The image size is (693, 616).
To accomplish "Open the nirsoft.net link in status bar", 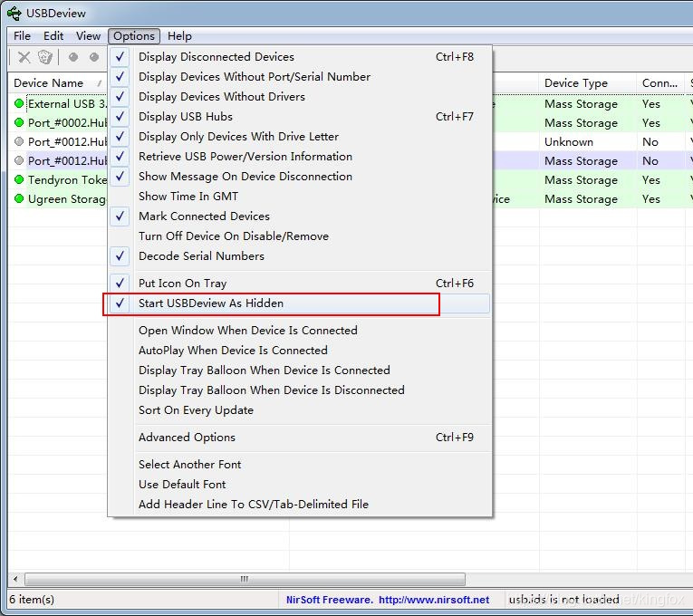I will pyautogui.click(x=434, y=600).
